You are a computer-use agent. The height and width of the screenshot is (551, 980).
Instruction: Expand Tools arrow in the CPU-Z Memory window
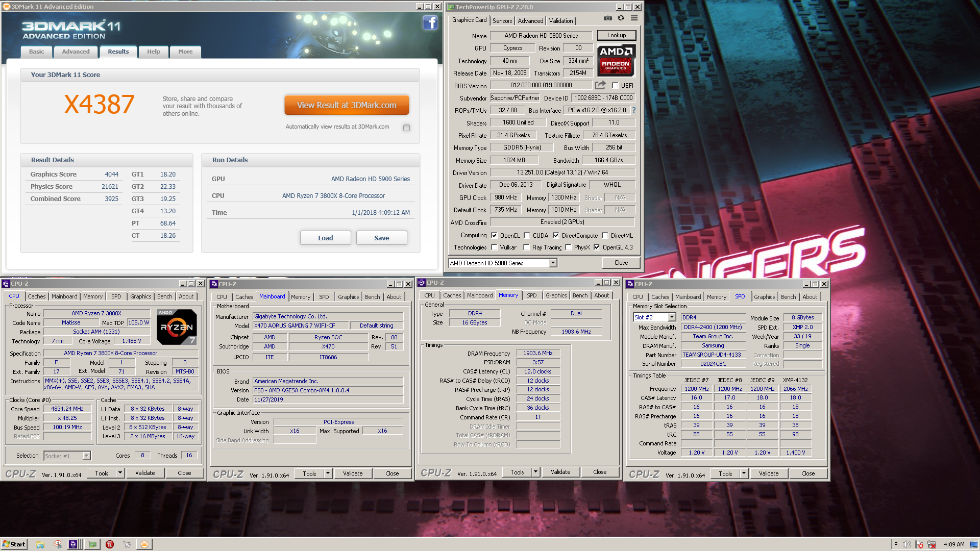click(x=536, y=472)
